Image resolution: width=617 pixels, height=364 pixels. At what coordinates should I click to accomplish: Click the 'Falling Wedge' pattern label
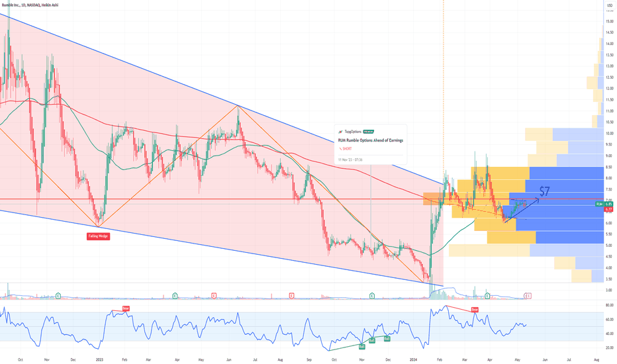point(98,236)
